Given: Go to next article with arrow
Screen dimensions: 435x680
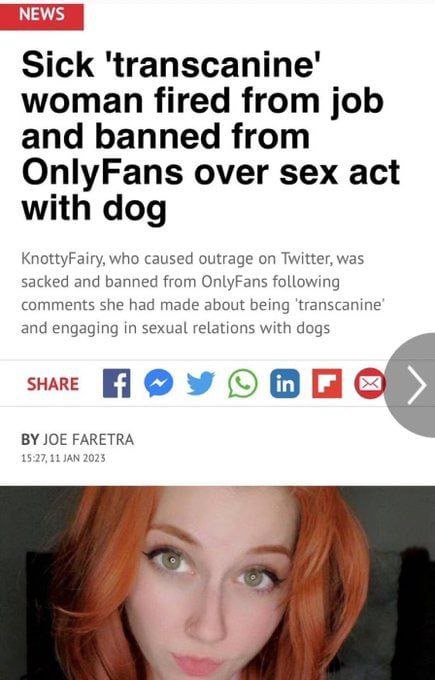Looking at the screenshot, I should pos(414,385).
